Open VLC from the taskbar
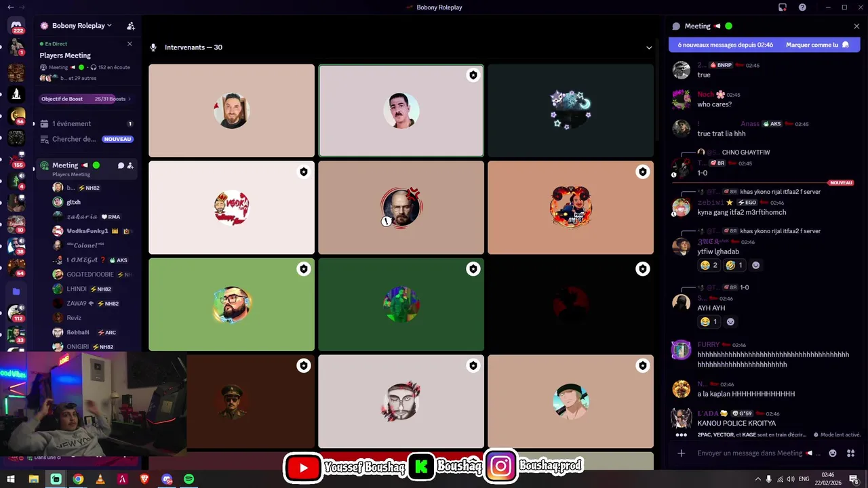The height and width of the screenshot is (488, 868). (x=100, y=479)
